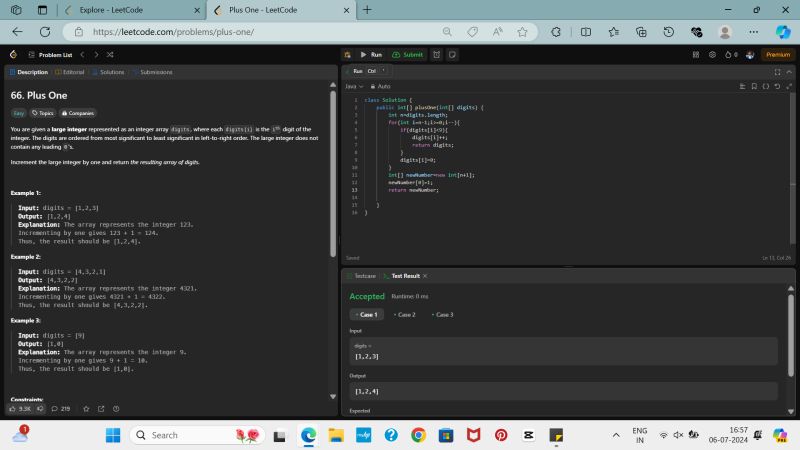The height and width of the screenshot is (450, 800).
Task: Open the 219 comments
Action: pyautogui.click(x=61, y=409)
